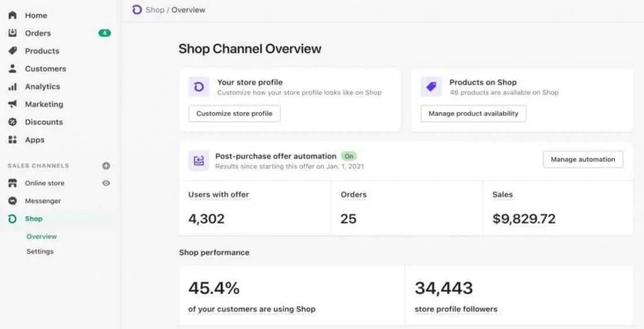This screenshot has height=329, width=644.
Task: Click the Online store storefront icon
Action: [x=13, y=183]
